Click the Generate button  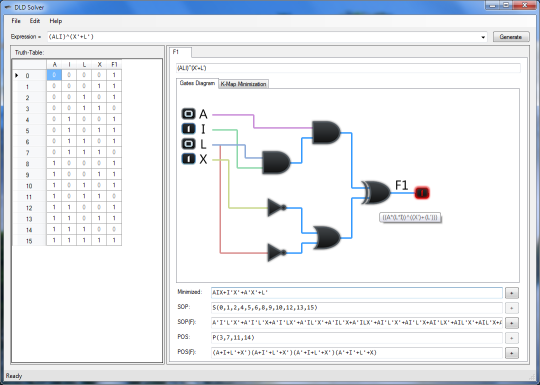point(511,37)
